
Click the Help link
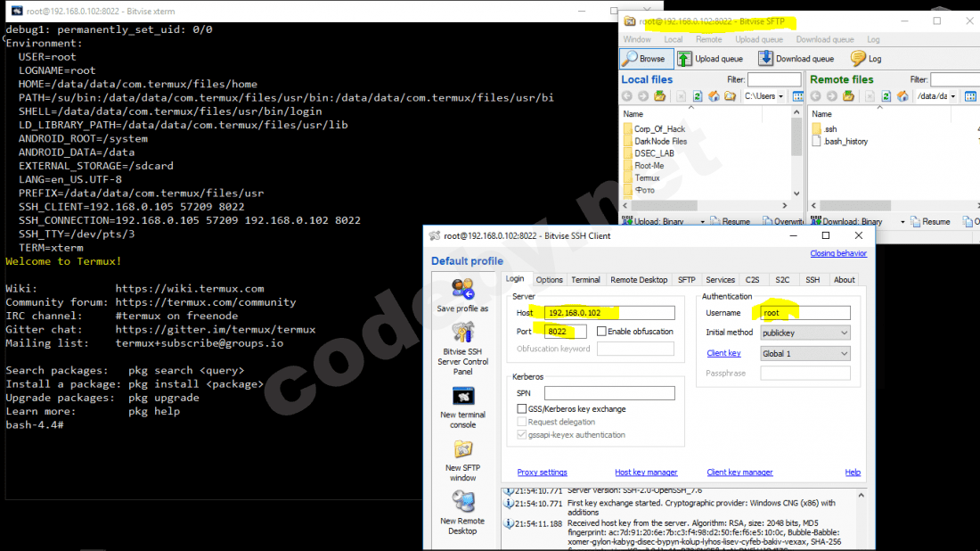pos(853,473)
